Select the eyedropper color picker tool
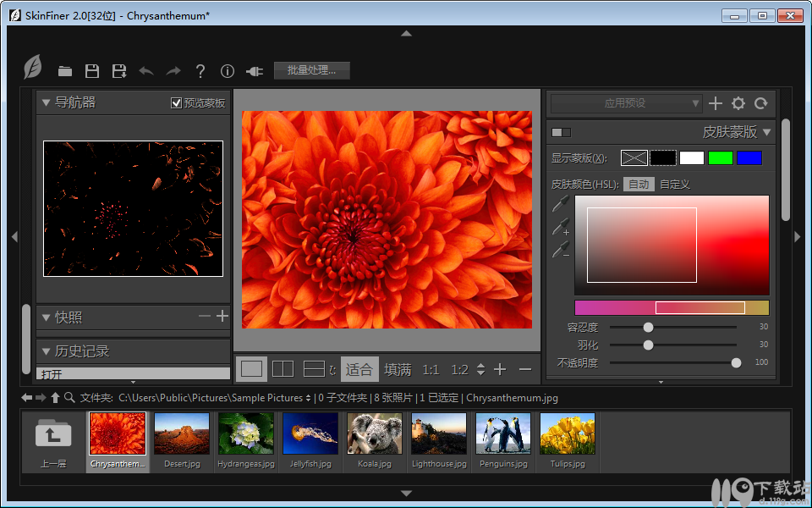The height and width of the screenshot is (508, 812). tap(561, 204)
